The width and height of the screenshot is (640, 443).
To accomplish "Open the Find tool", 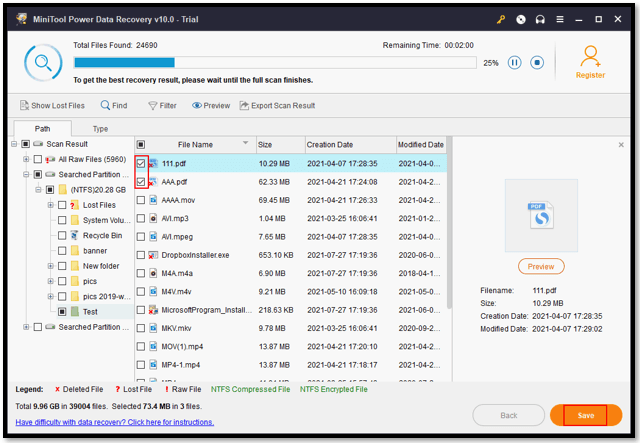I will (114, 105).
